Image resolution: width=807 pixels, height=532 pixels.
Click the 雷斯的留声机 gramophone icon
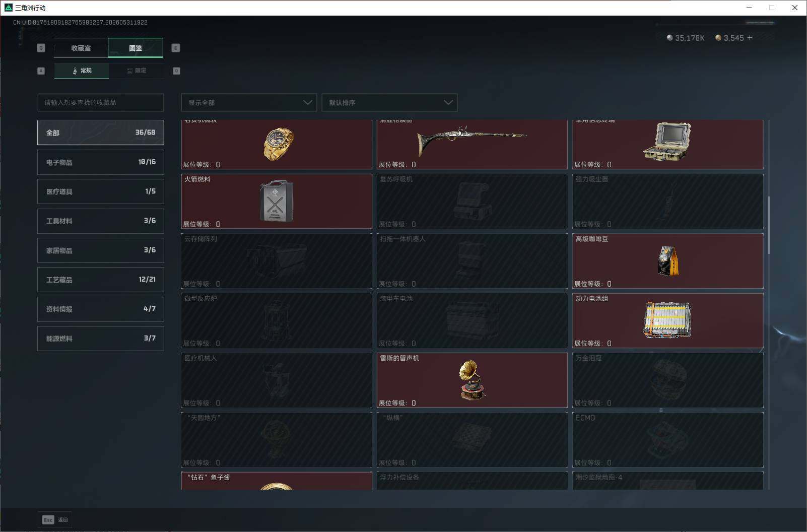472,380
